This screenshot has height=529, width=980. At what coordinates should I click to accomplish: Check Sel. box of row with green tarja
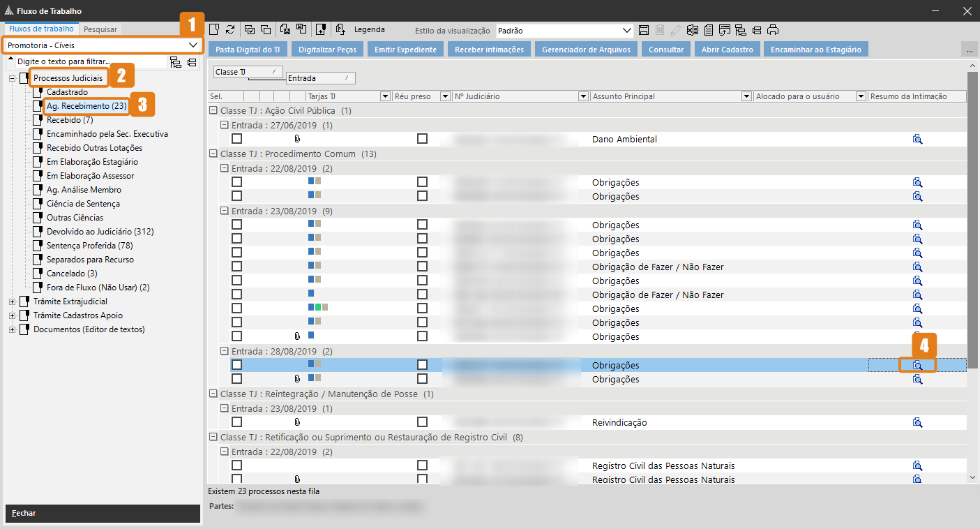click(237, 308)
